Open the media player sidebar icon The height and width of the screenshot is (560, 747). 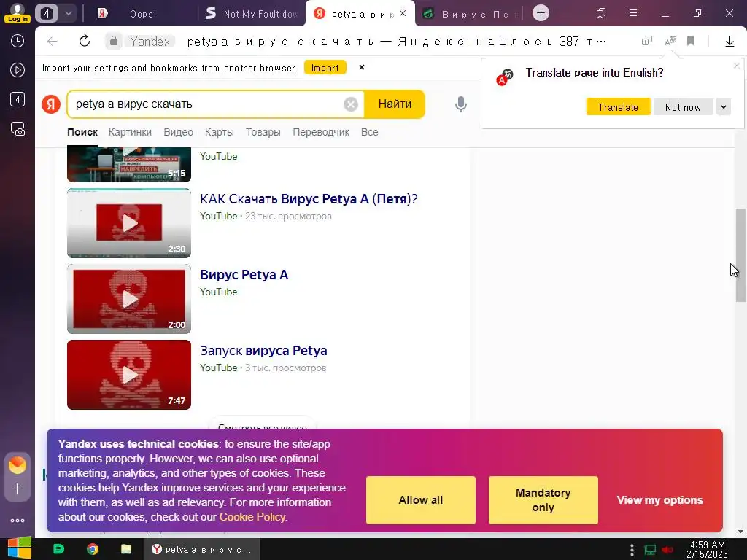[18, 71]
